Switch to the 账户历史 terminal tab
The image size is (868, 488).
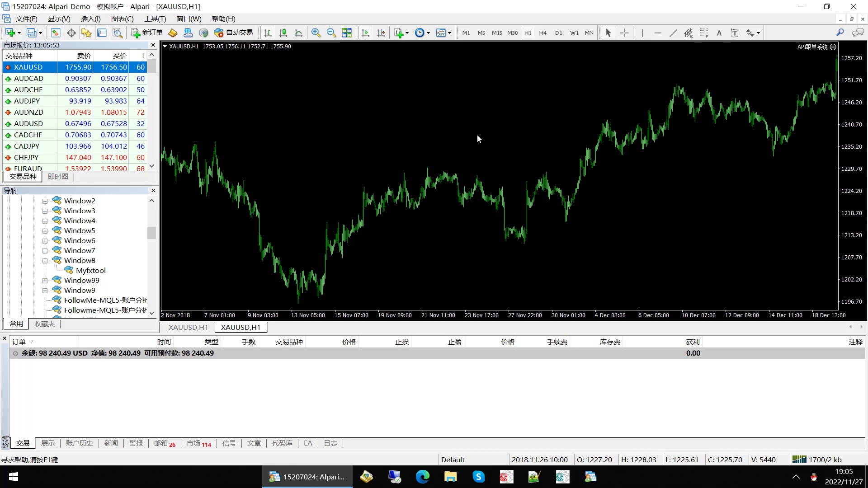click(x=79, y=443)
